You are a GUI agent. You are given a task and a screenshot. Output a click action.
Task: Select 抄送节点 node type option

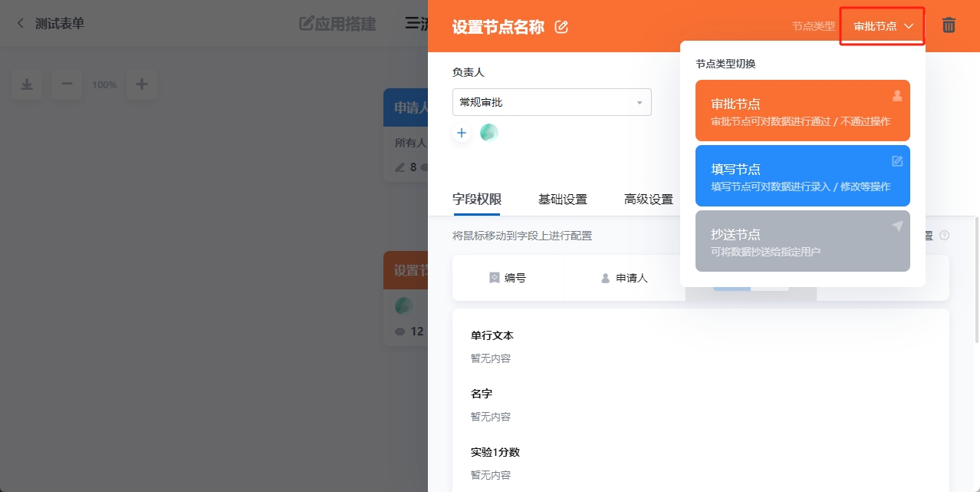802,241
